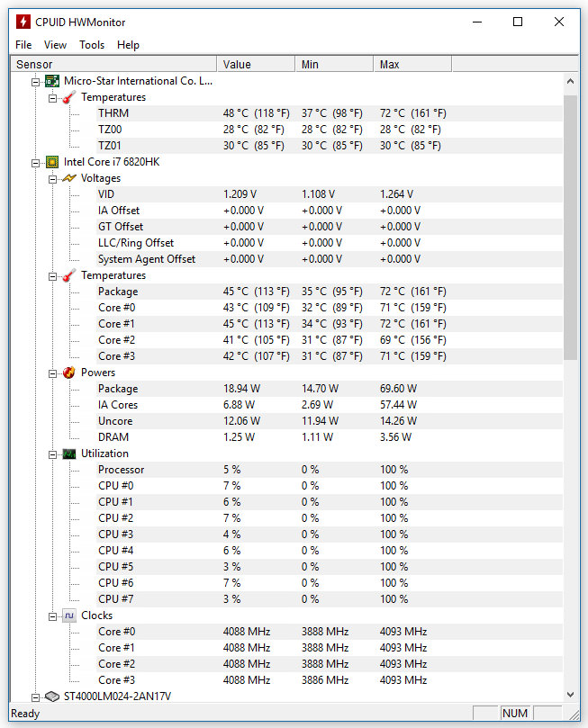
Task: Click the Utilization graph icon
Action: click(68, 454)
